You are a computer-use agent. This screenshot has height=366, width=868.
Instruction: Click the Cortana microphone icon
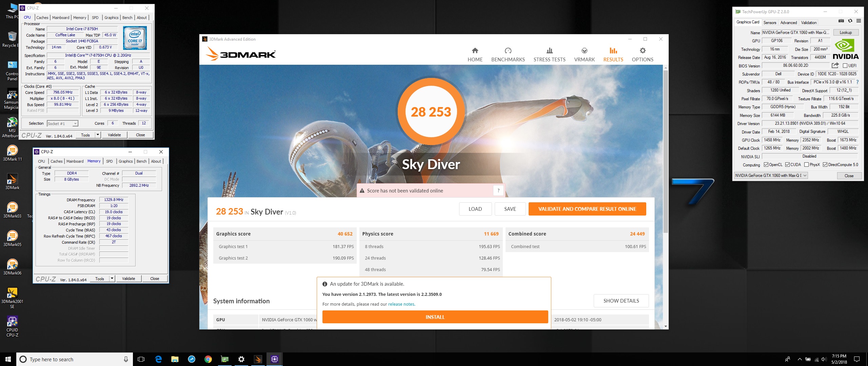pos(126,359)
